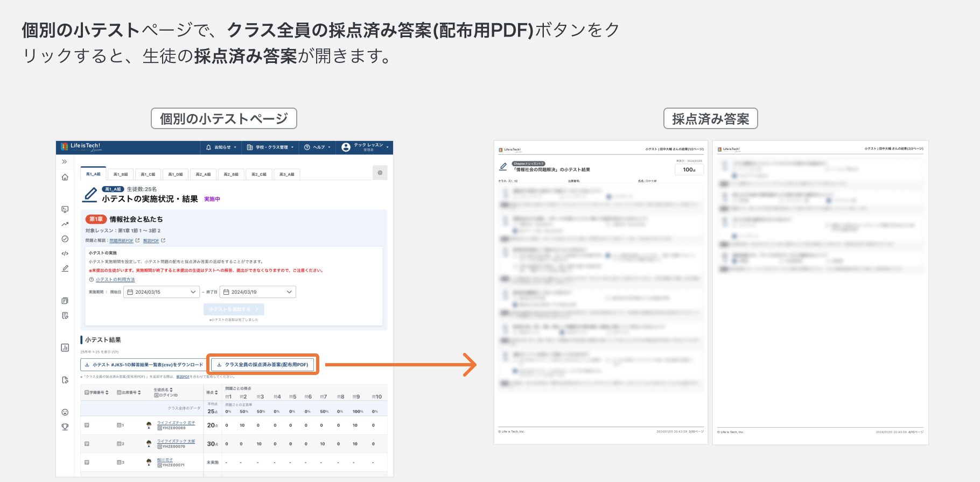Open student ライフイズテック 花子 link
Viewport: 980px width, 482px height.
pyautogui.click(x=176, y=423)
